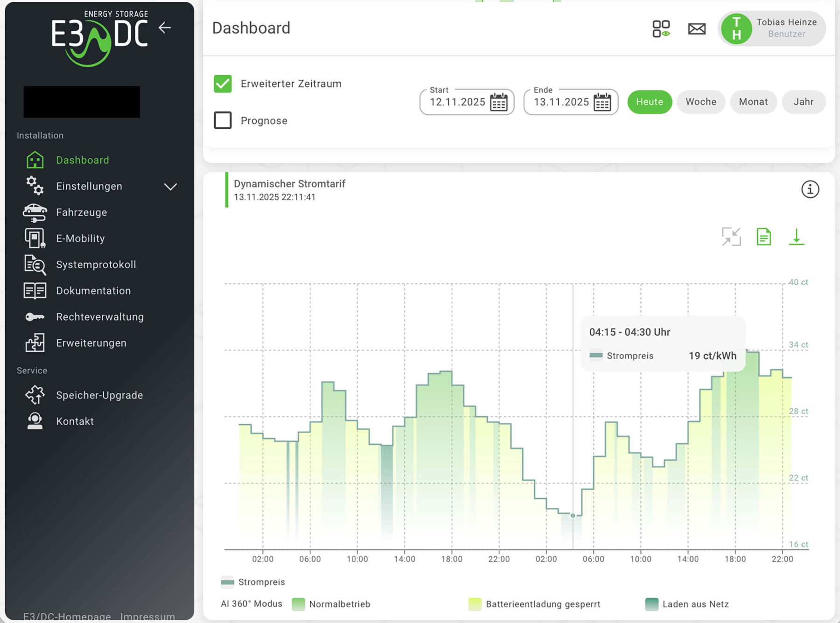Toggle Batterieentladung gesperrt legend entry
840x623 pixels.
tap(534, 604)
